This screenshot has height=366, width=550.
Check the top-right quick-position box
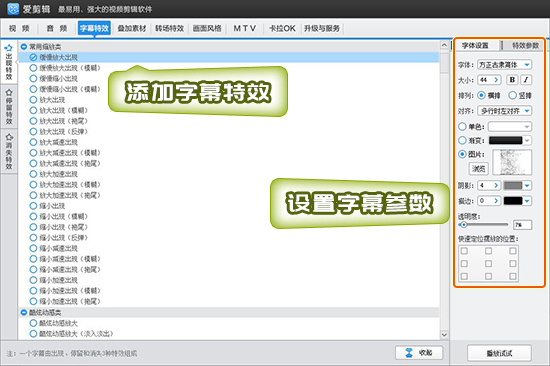[x=512, y=251]
